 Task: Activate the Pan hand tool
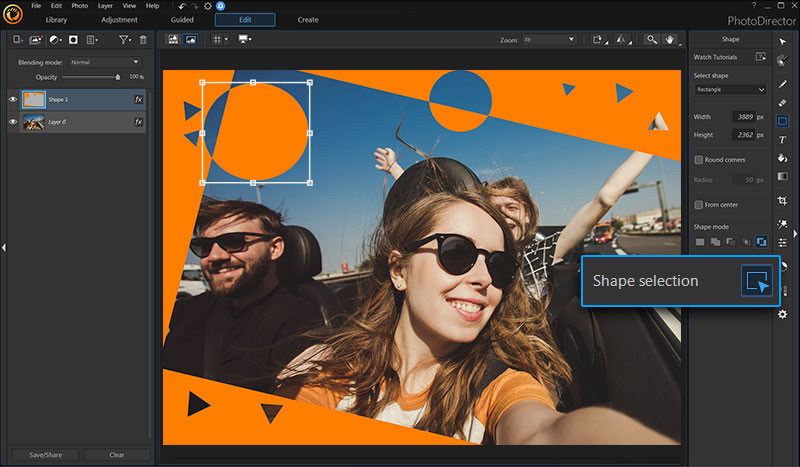click(x=671, y=39)
